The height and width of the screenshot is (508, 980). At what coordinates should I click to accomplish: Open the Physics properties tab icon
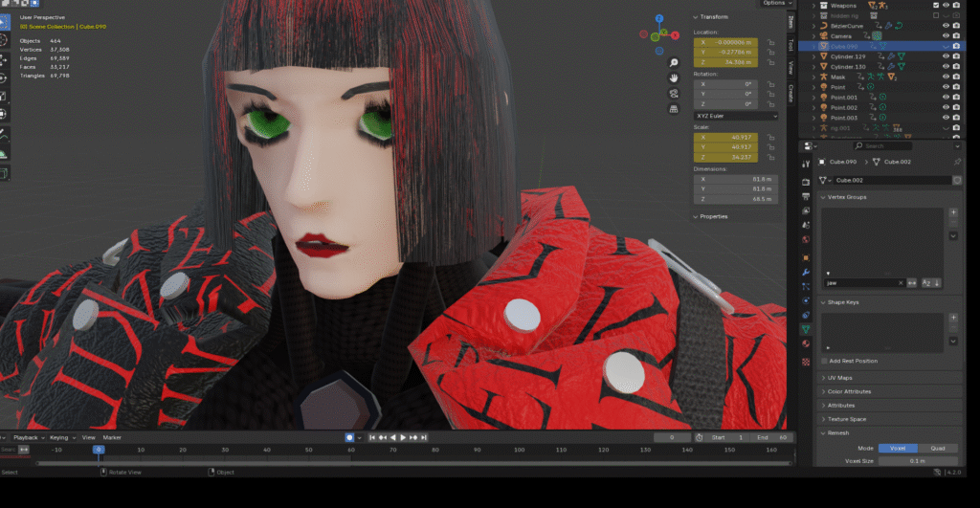[x=806, y=300]
